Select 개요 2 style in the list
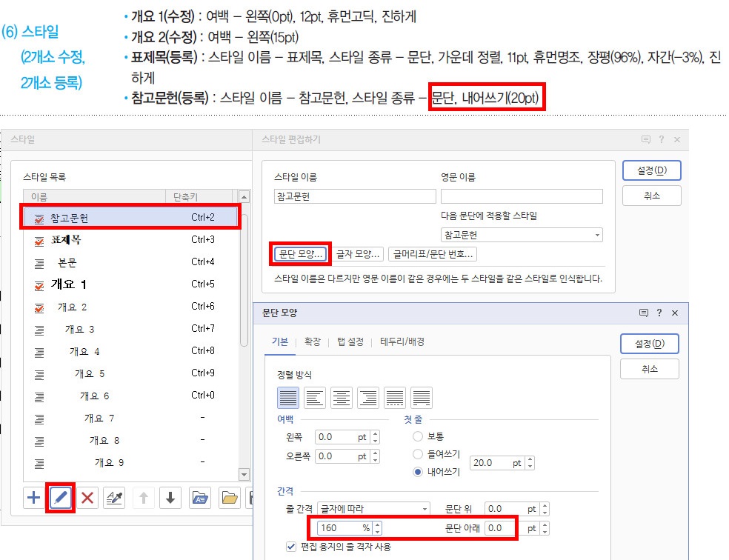 pyautogui.click(x=130, y=307)
